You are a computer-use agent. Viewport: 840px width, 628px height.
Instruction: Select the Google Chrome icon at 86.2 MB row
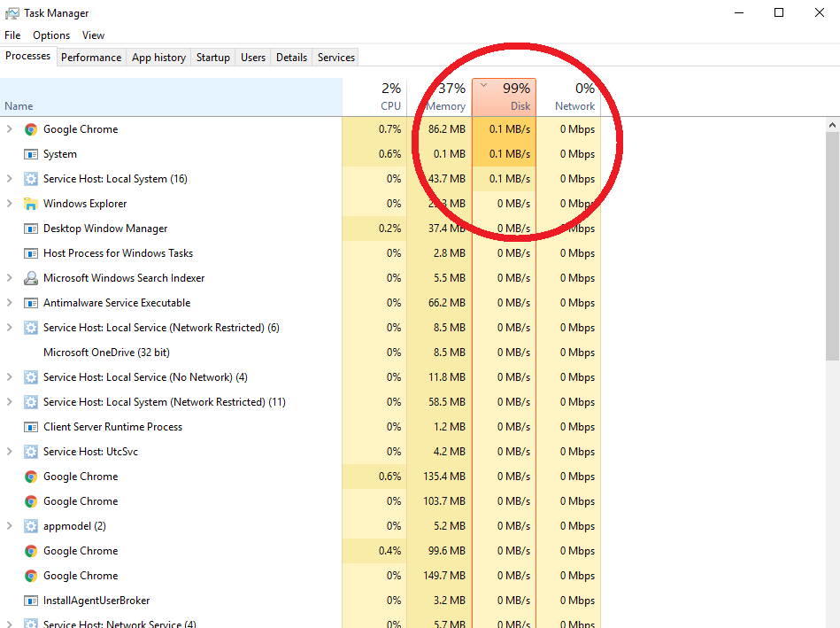point(30,129)
